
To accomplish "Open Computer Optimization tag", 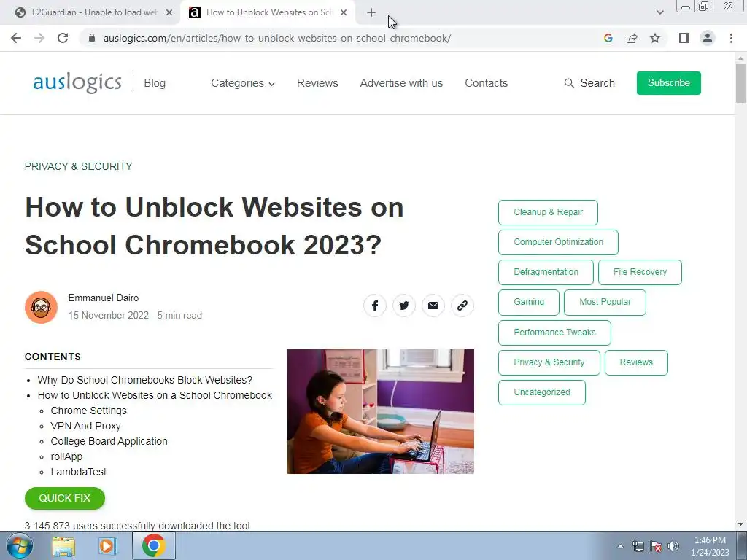I will [x=558, y=242].
